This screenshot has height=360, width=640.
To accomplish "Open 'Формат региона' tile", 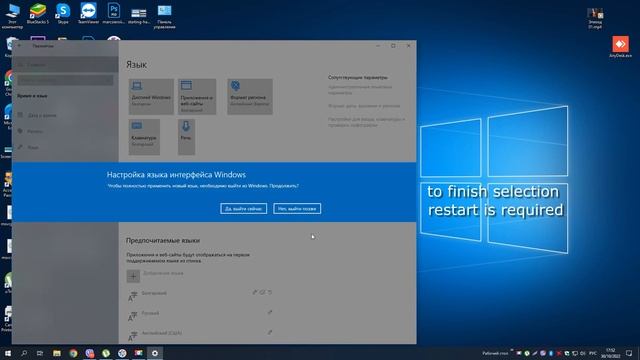I will [250, 96].
